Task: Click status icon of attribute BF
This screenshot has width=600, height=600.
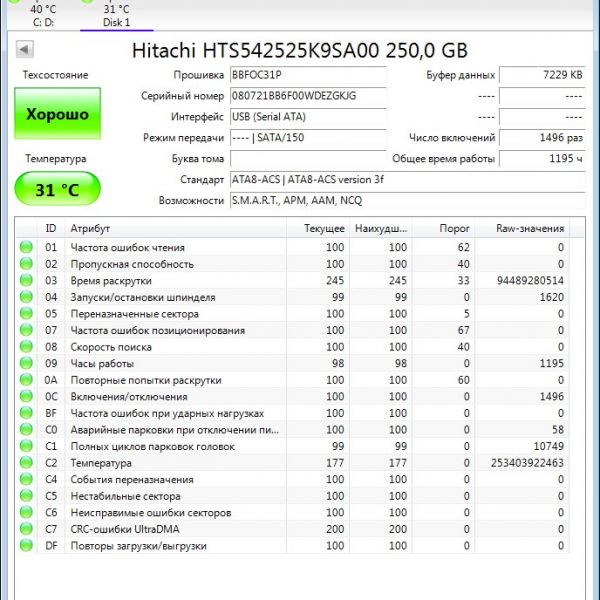Action: pos(26,412)
